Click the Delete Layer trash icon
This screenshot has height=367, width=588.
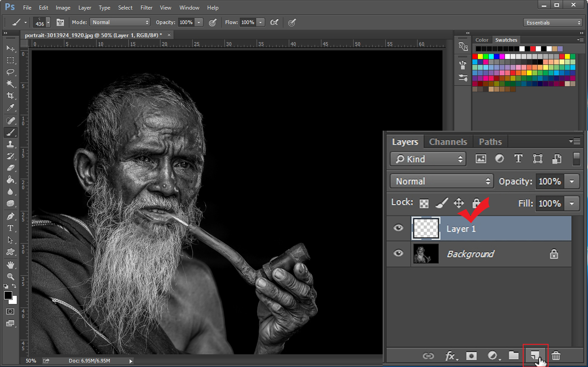[556, 356]
